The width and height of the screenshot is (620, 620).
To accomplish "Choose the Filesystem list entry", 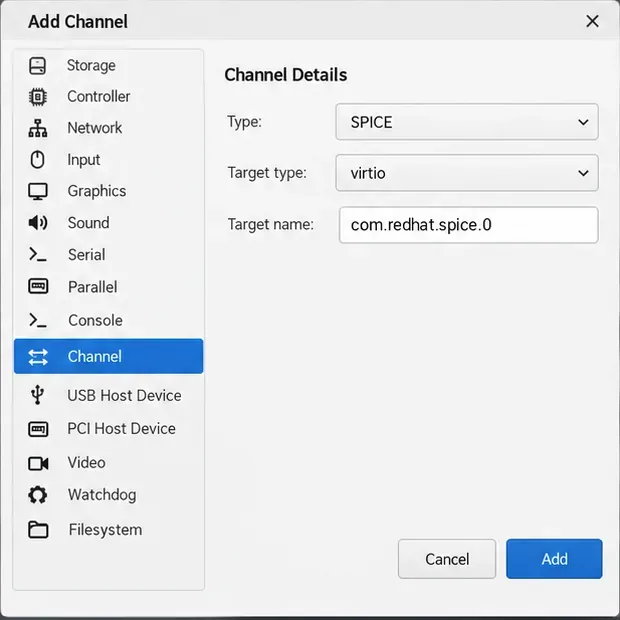I will [108, 530].
